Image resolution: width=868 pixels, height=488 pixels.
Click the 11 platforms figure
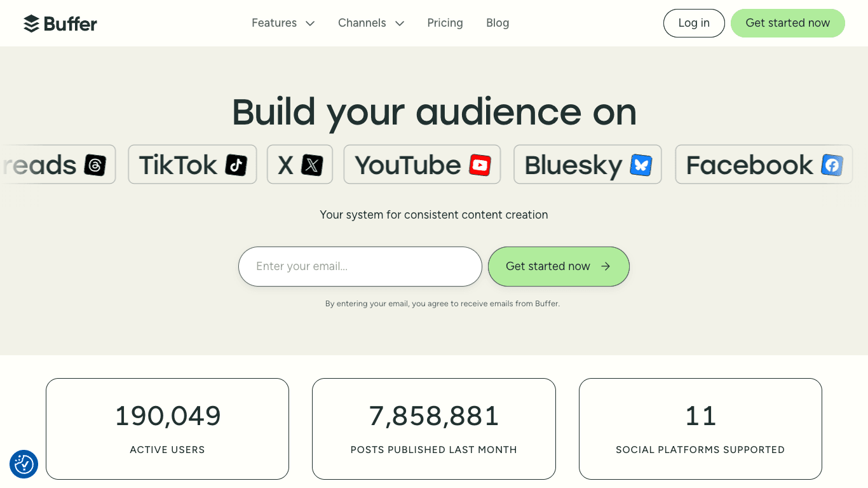tap(700, 416)
